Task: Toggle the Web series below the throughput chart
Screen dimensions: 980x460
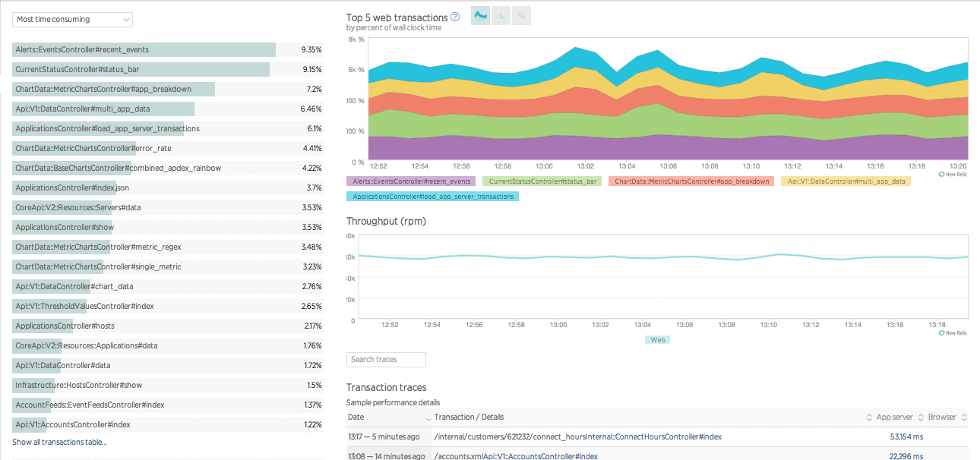Action: pyautogui.click(x=657, y=339)
